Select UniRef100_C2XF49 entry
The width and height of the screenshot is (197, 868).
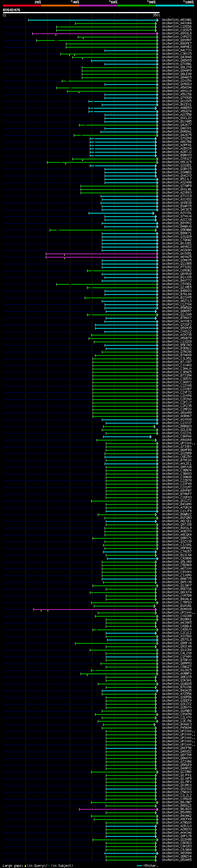(176, 484)
